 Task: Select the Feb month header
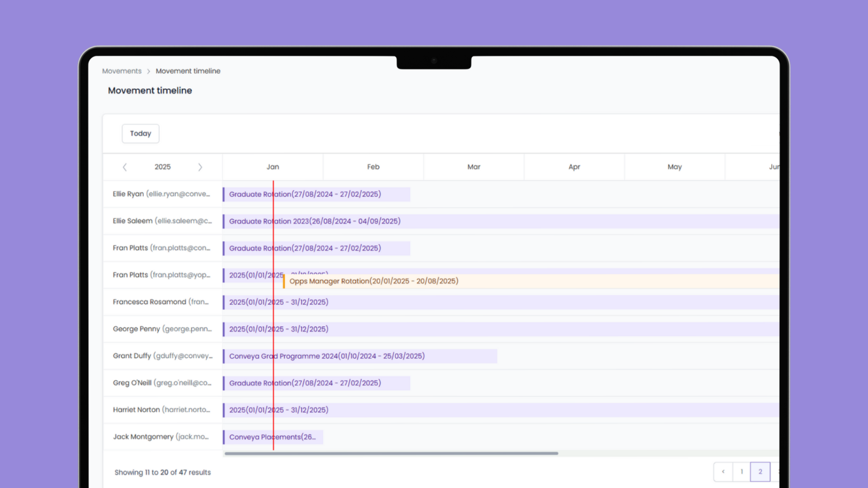pos(373,167)
